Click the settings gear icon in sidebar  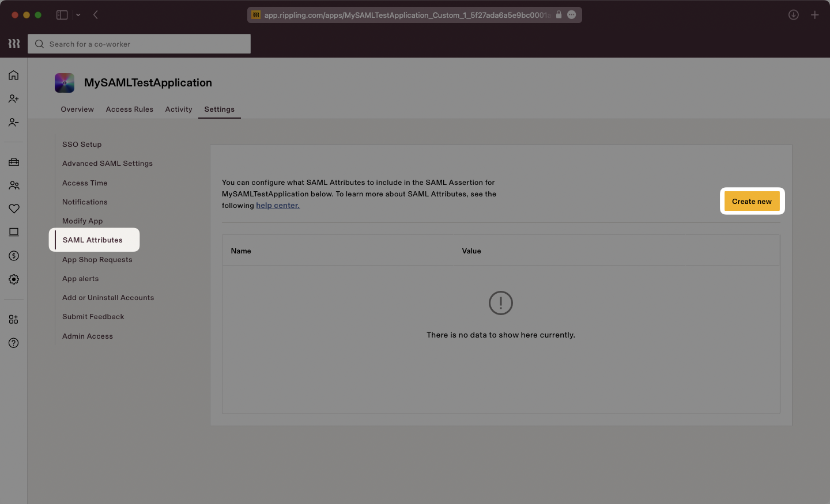(x=13, y=279)
